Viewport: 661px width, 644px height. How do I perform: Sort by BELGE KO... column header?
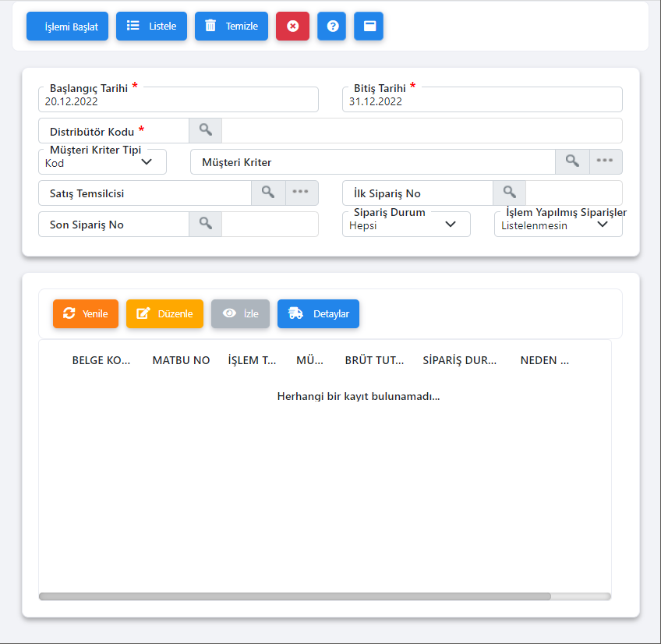pyautogui.click(x=101, y=360)
